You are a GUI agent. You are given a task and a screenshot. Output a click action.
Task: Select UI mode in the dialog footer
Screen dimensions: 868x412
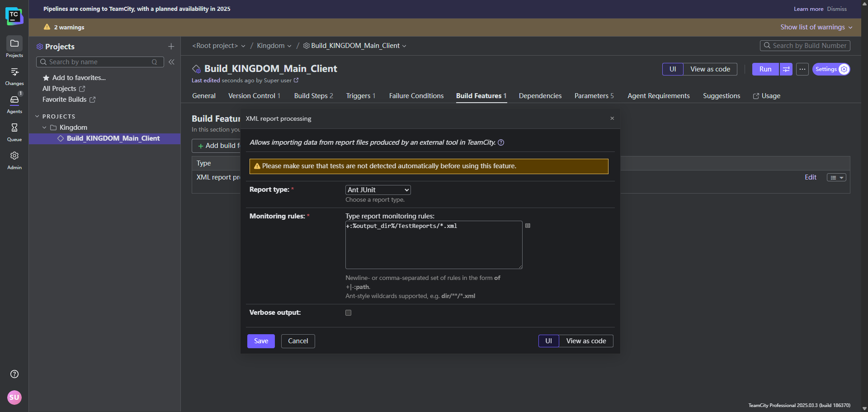click(549, 341)
